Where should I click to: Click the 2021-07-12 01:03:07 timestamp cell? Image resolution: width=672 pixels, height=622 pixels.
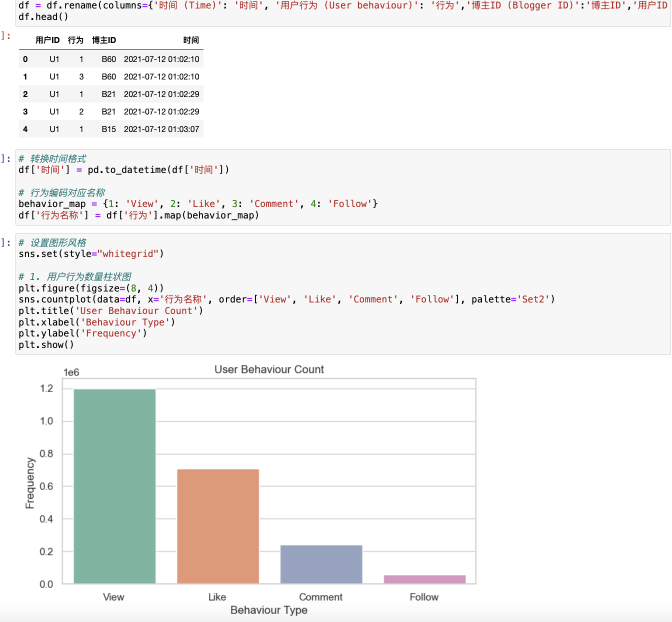coord(161,129)
